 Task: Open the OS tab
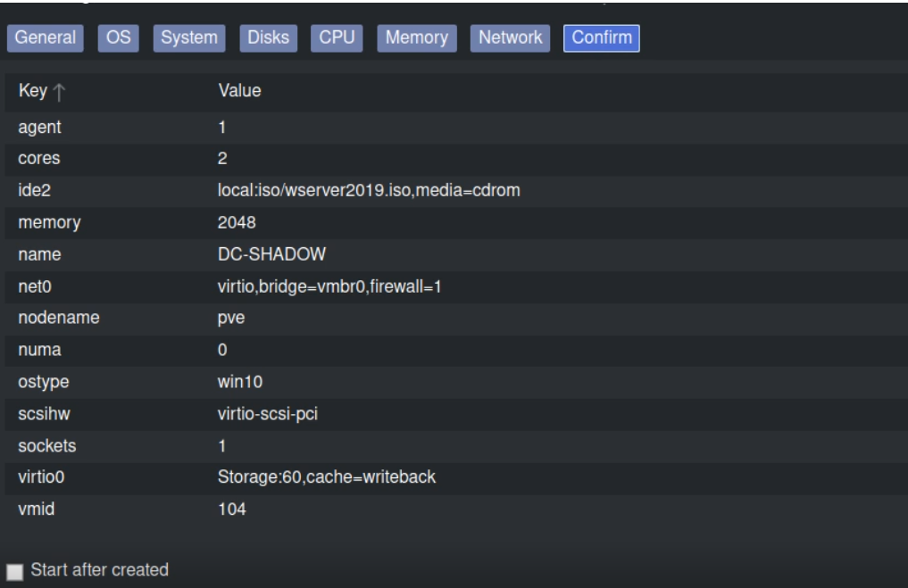tap(118, 38)
